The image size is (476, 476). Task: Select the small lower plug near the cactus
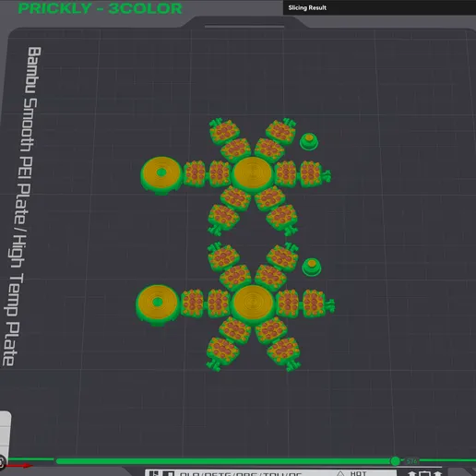click(x=312, y=267)
